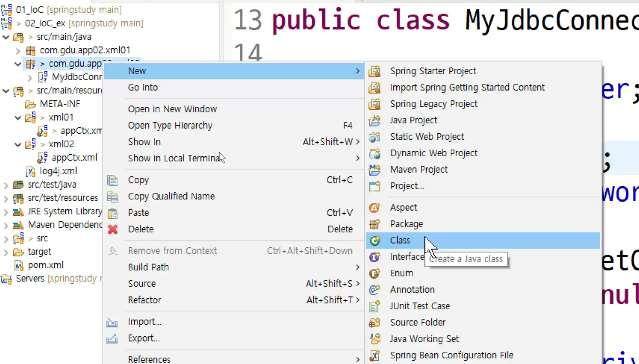The image size is (639, 364).
Task: Click the 'public class' code on line 13
Action: tap(361, 20)
